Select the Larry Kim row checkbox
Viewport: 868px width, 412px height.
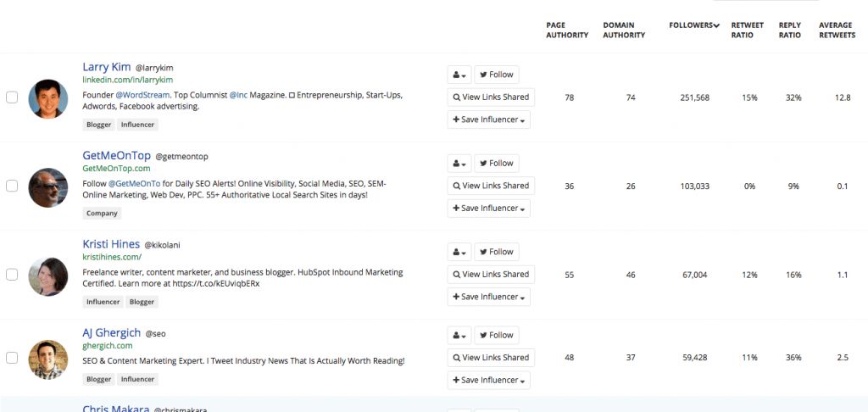12,97
